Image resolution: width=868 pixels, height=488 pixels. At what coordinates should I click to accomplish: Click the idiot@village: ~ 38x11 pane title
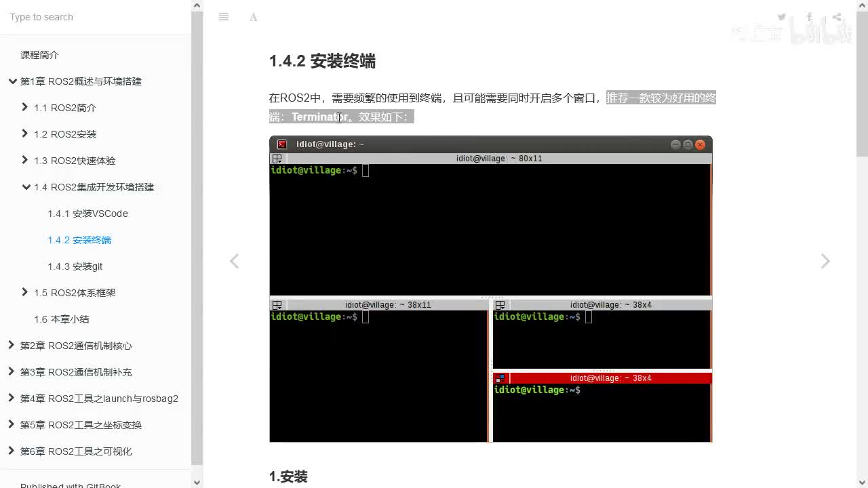[x=388, y=305]
